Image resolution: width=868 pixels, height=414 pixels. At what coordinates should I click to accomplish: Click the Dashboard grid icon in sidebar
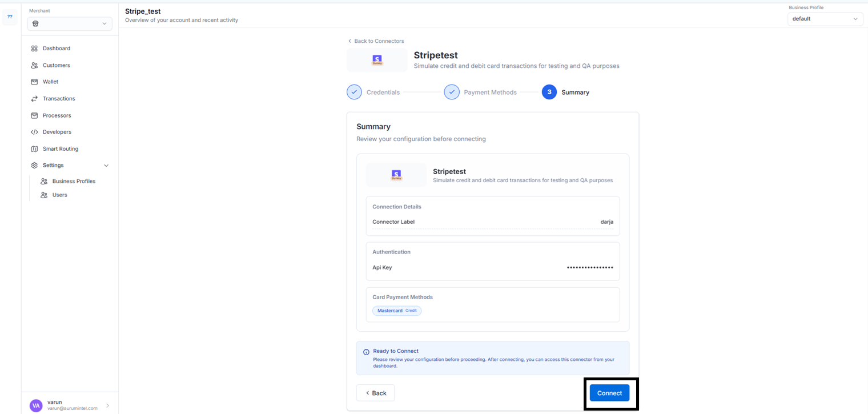click(x=34, y=49)
